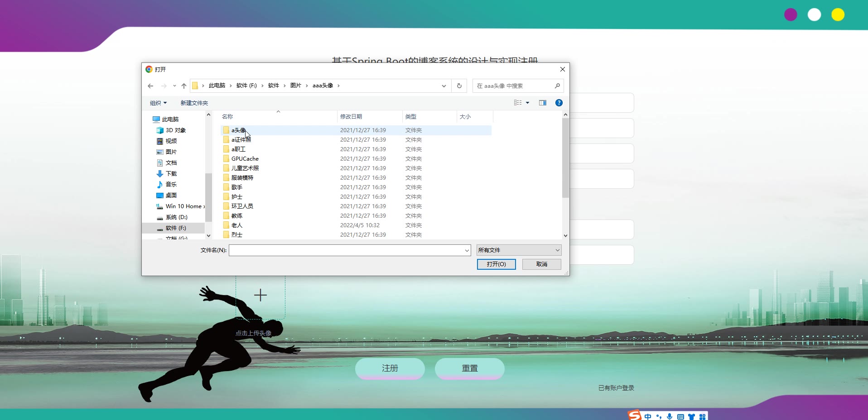Viewport: 868px width, 420px height.
Task: Expand the view options dropdown arrow
Action: [x=527, y=103]
